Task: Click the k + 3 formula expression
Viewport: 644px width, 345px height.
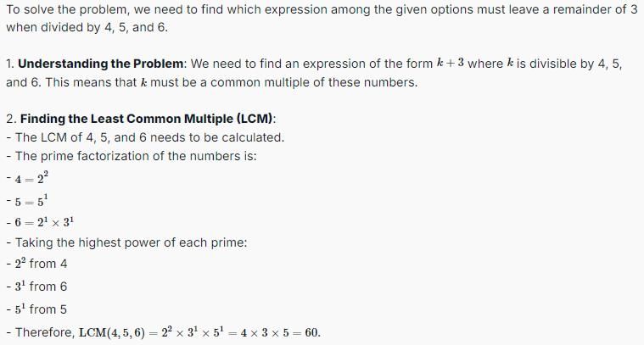Action: pyautogui.click(x=451, y=64)
